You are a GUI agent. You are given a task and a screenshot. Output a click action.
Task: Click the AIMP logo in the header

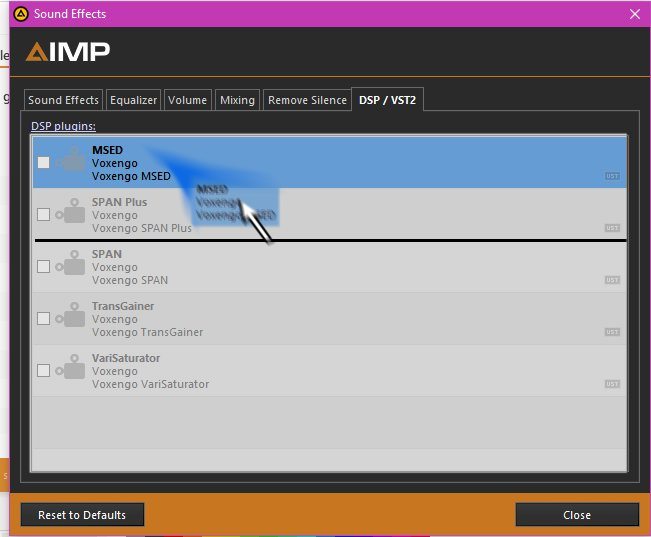[68, 51]
